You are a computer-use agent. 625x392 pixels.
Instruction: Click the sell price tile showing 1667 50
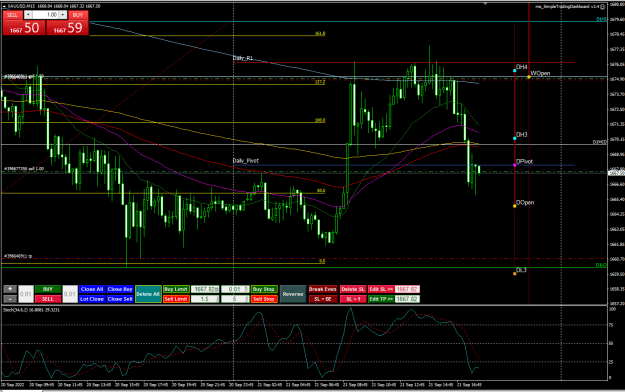pyautogui.click(x=24, y=28)
